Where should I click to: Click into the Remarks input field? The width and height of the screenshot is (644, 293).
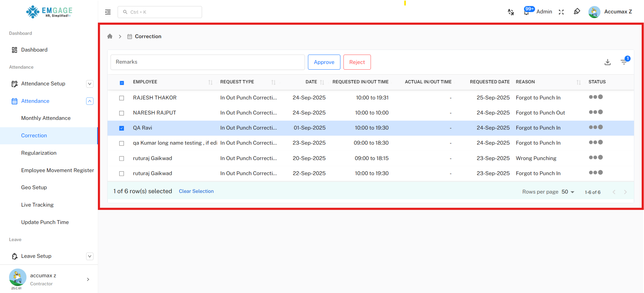[x=207, y=62]
